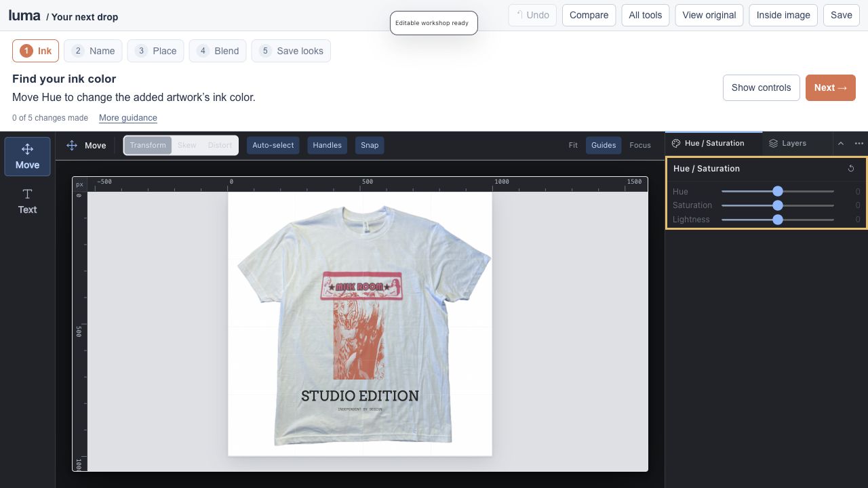
Task: Toggle Auto-select option
Action: (273, 145)
